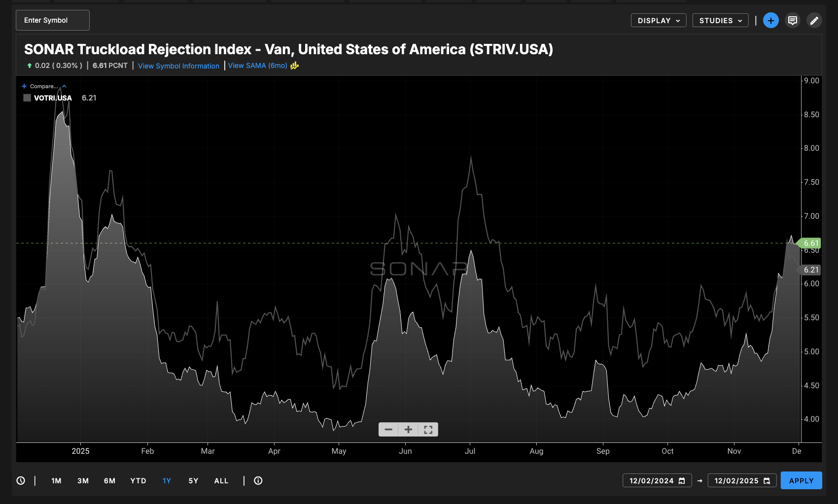Screen dimensions: 838x504
Task: Toggle fullscreen chart view icon
Action: 428,430
